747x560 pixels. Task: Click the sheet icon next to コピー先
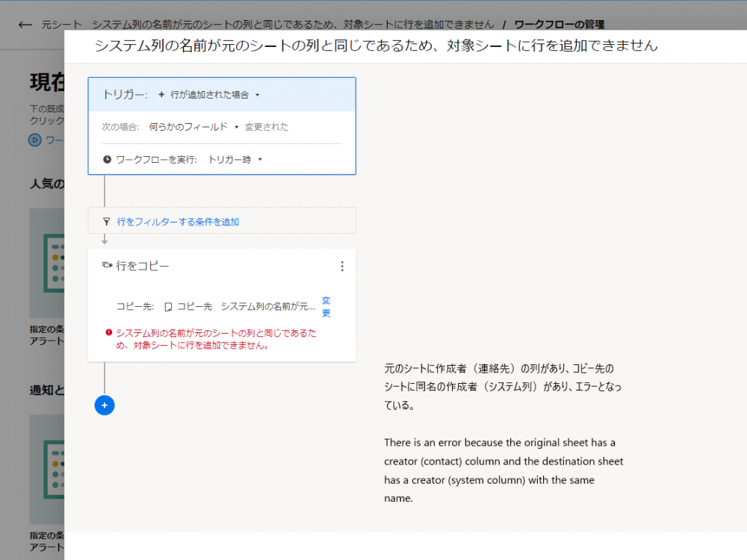[x=168, y=306]
